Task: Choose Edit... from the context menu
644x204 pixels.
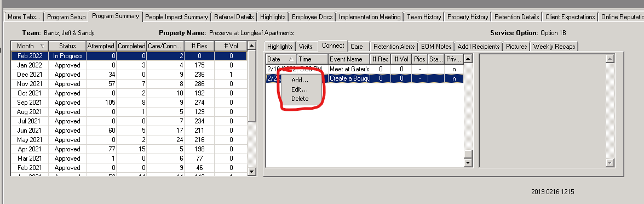Action: click(300, 89)
